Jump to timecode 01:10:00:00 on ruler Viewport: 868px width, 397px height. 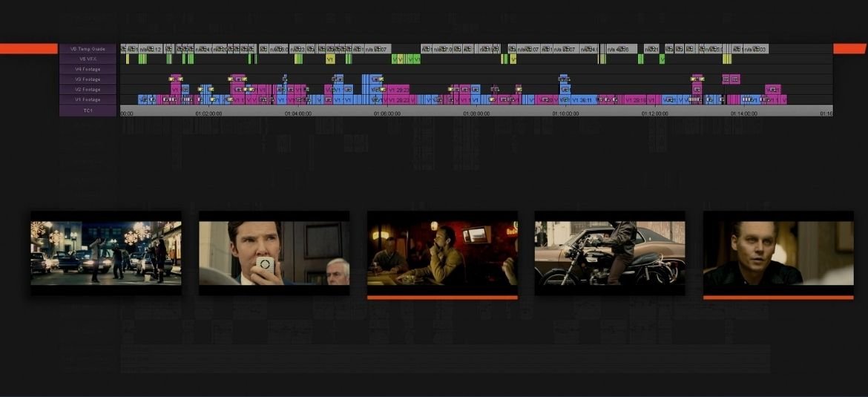point(565,114)
